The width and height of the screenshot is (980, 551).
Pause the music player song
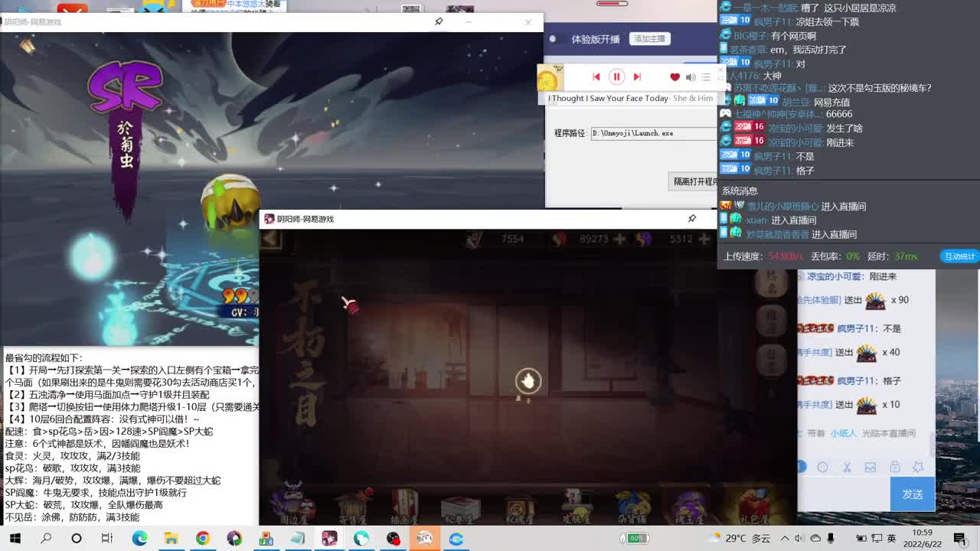pos(616,77)
